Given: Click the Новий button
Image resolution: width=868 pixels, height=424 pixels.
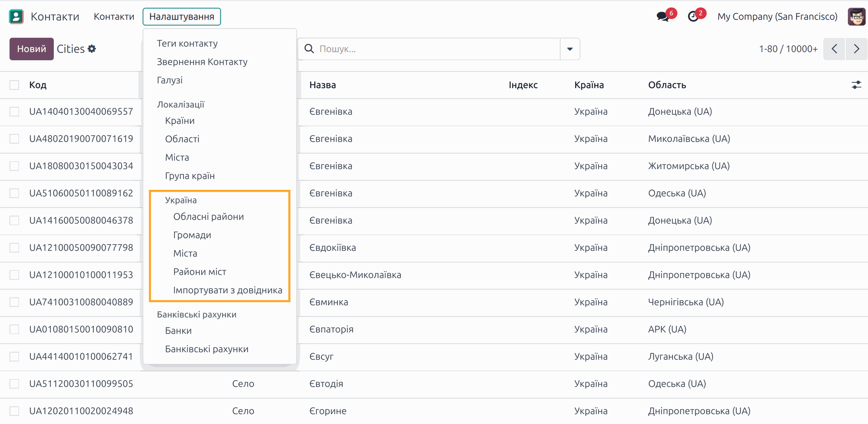Looking at the screenshot, I should pos(32,49).
